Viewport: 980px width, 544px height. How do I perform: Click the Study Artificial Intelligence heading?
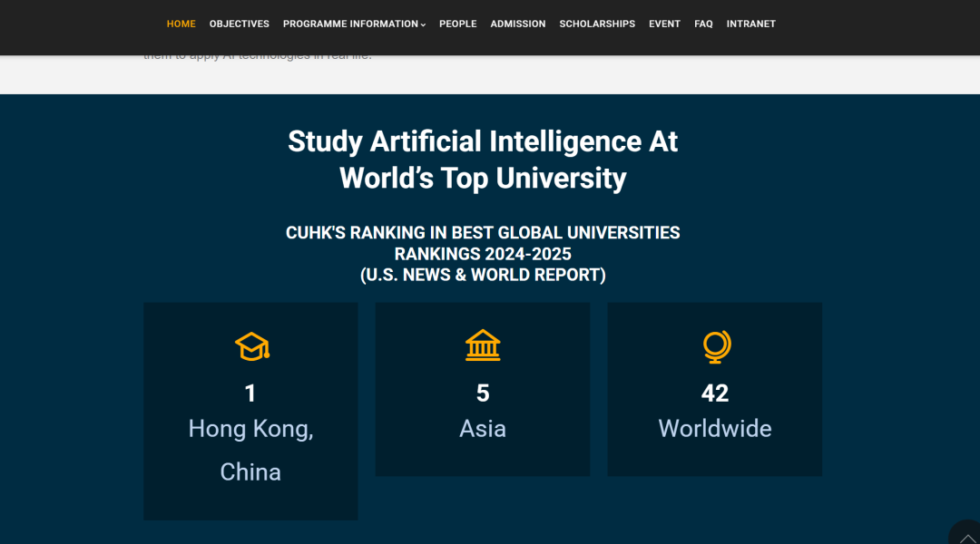pos(483,160)
